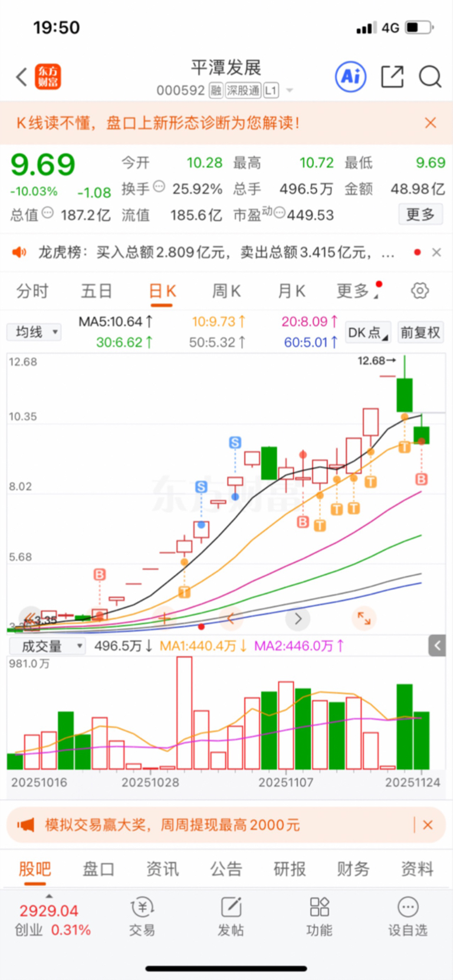Switch to the 周K tab
453x980 pixels.
[x=226, y=291]
